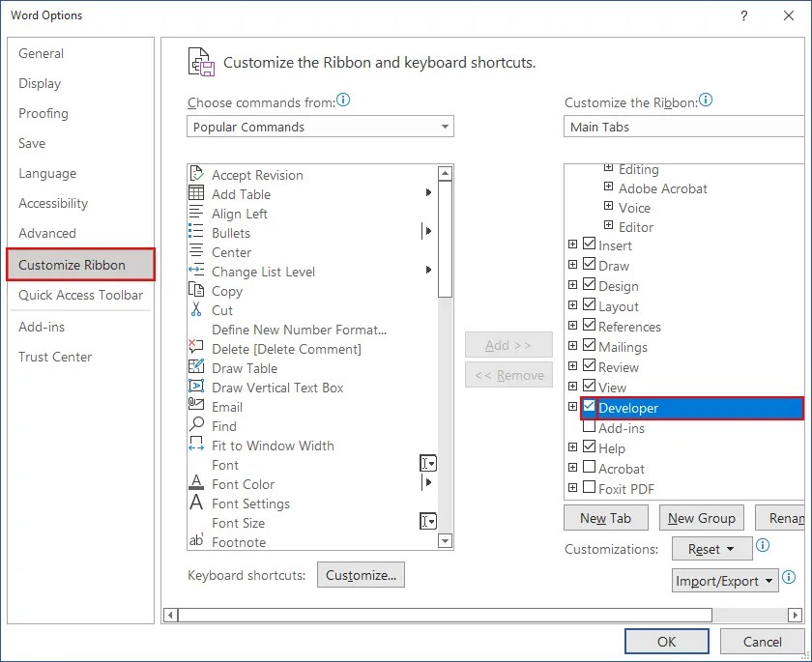Viewport: 812px width, 662px height.
Task: Expand the Insert tab tree node
Action: pos(572,245)
